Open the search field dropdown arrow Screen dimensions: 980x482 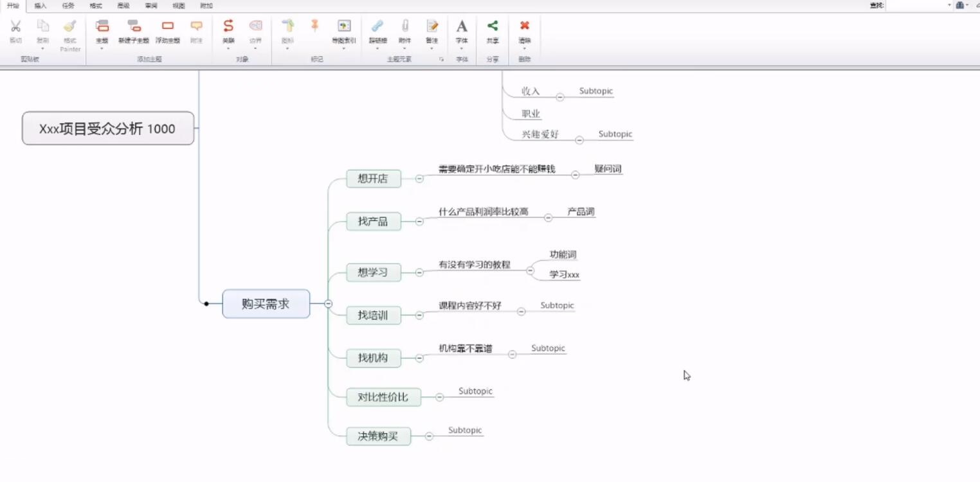coord(949,5)
